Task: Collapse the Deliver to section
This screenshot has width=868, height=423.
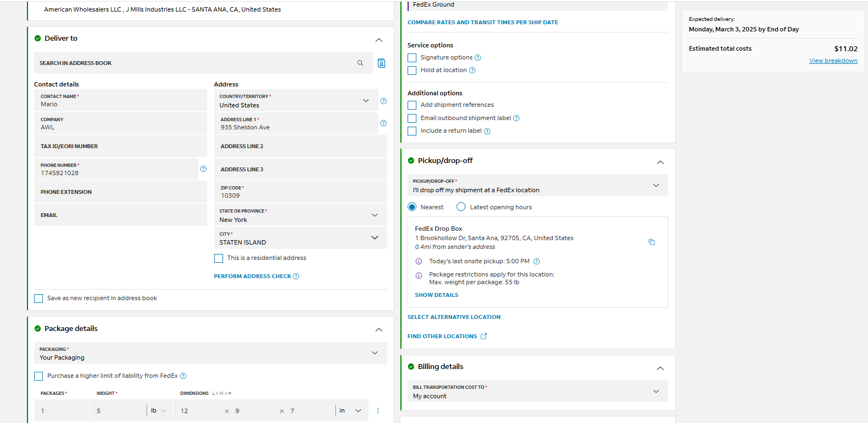Action: click(379, 40)
